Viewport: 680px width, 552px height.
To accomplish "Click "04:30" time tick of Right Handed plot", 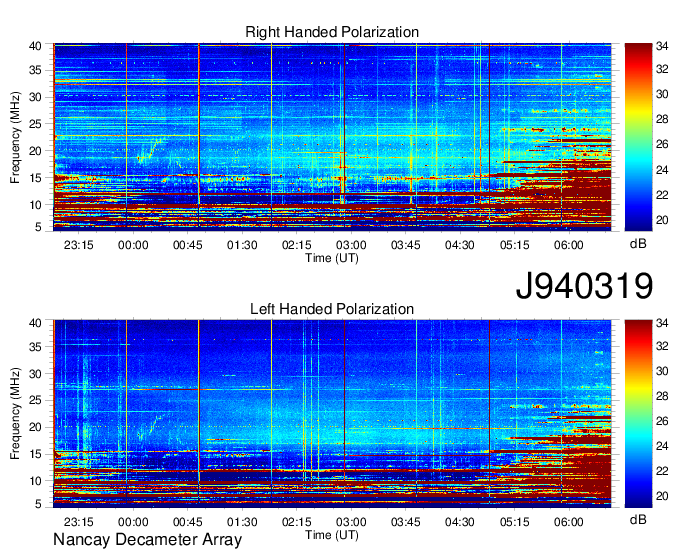I will click(460, 245).
